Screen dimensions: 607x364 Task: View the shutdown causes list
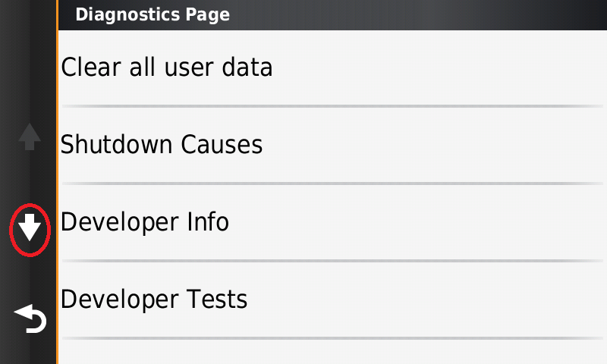[162, 145]
